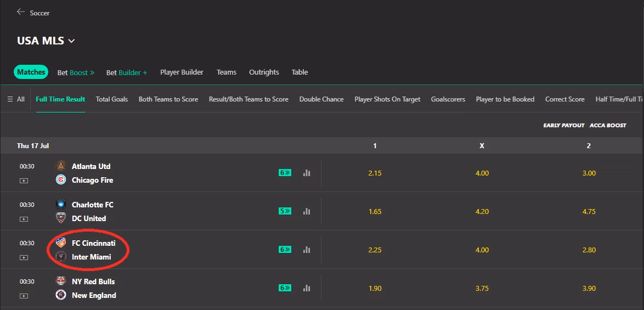
Task: Click live stream icon for Atlanta Utd match
Action: point(24,181)
